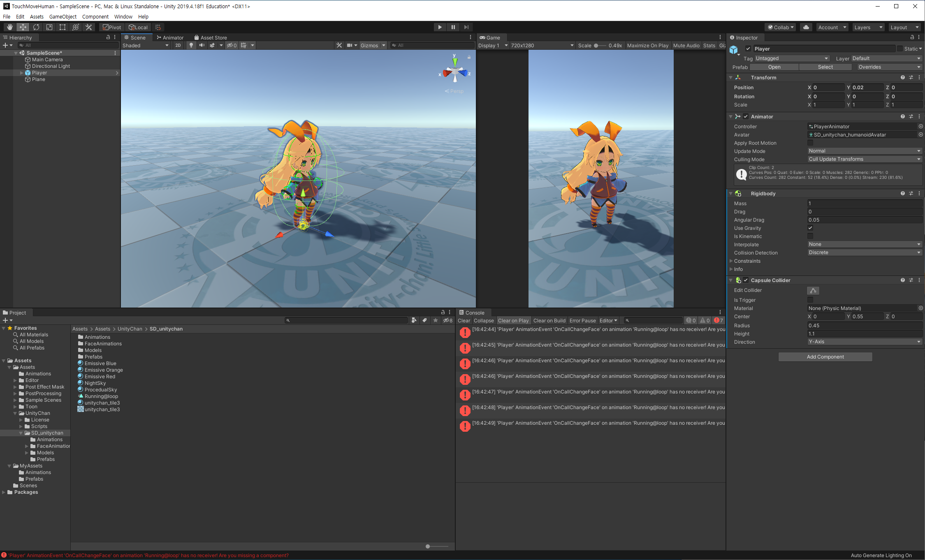Toggle scene lighting bulb icon

pos(191,45)
